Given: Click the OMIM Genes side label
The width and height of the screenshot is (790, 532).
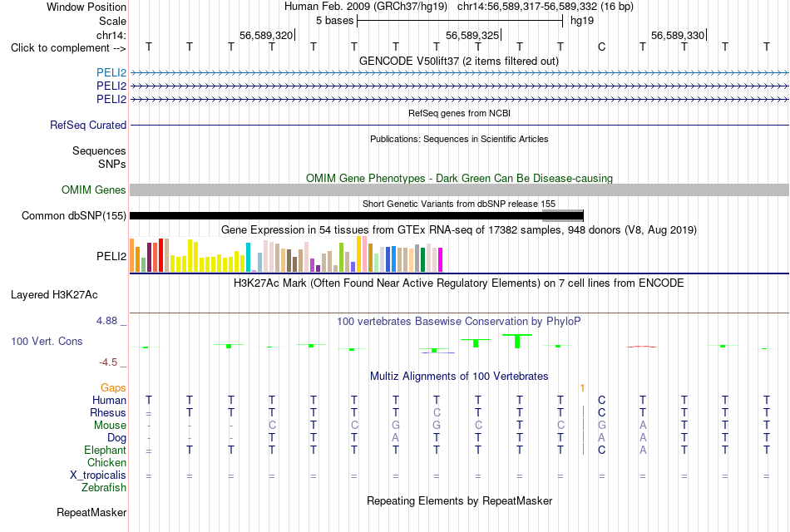Looking at the screenshot, I should (94, 190).
